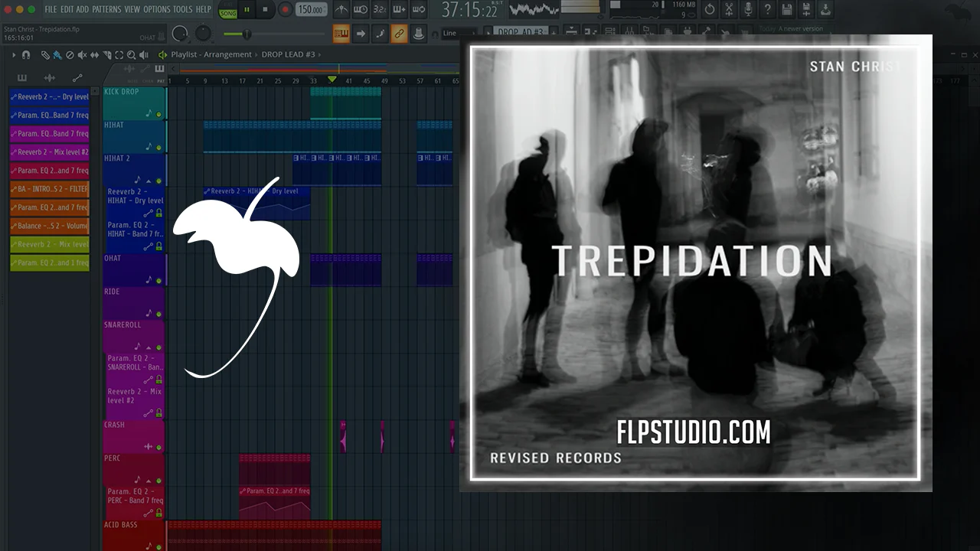Toggle the orange link/multilink controllers button
The image size is (980, 551).
point(399,34)
